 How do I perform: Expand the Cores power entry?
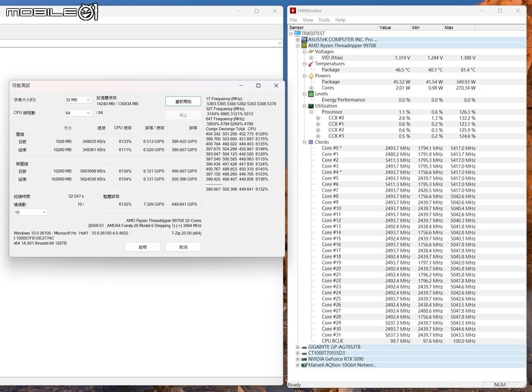tap(311, 88)
